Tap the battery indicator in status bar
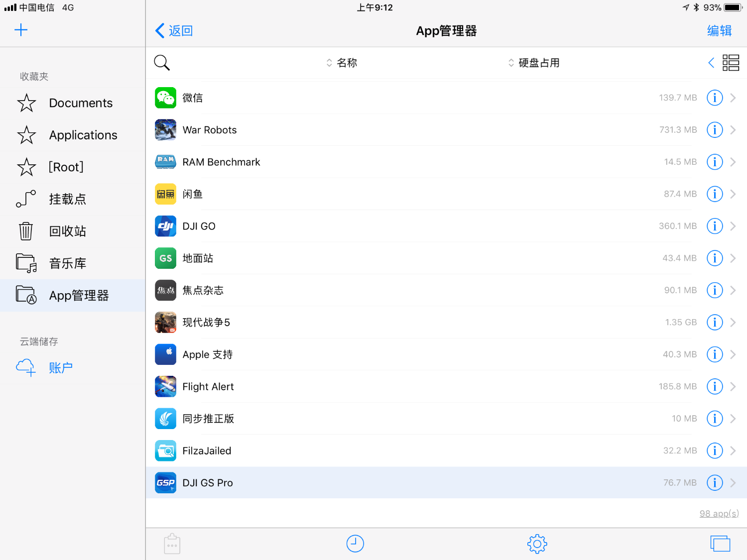Screen dimensions: 747x560 coord(734,7)
